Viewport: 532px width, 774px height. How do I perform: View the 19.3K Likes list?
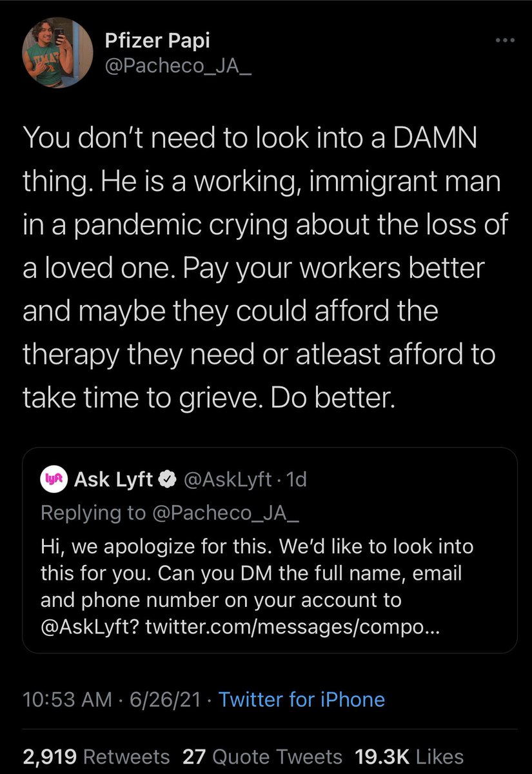[x=409, y=756]
